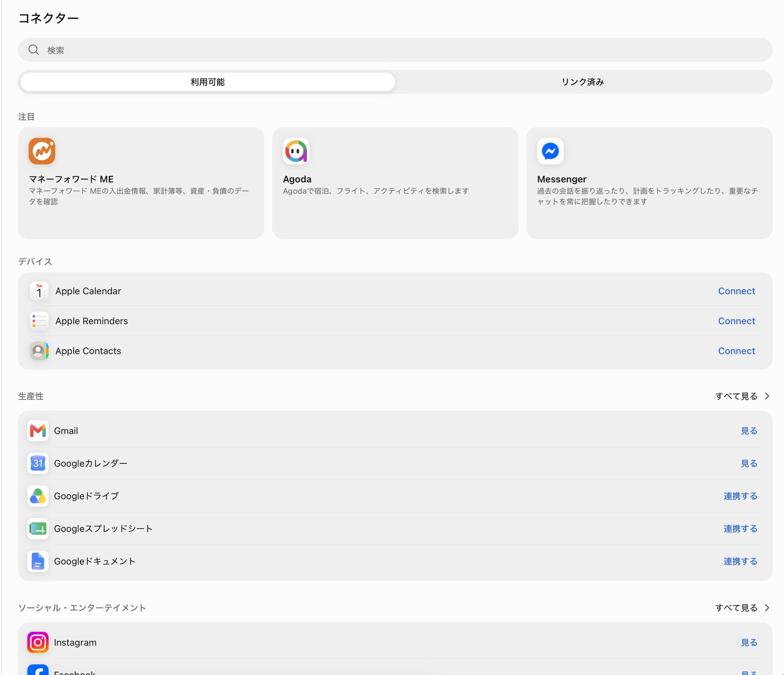Switch to the リンク済み tab
The height and width of the screenshot is (675, 784).
point(583,82)
